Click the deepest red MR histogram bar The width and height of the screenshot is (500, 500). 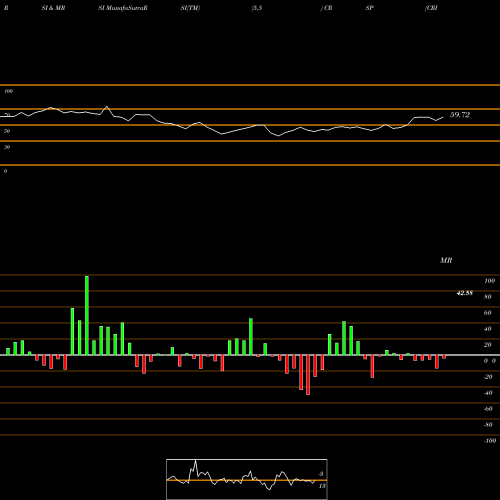308,375
